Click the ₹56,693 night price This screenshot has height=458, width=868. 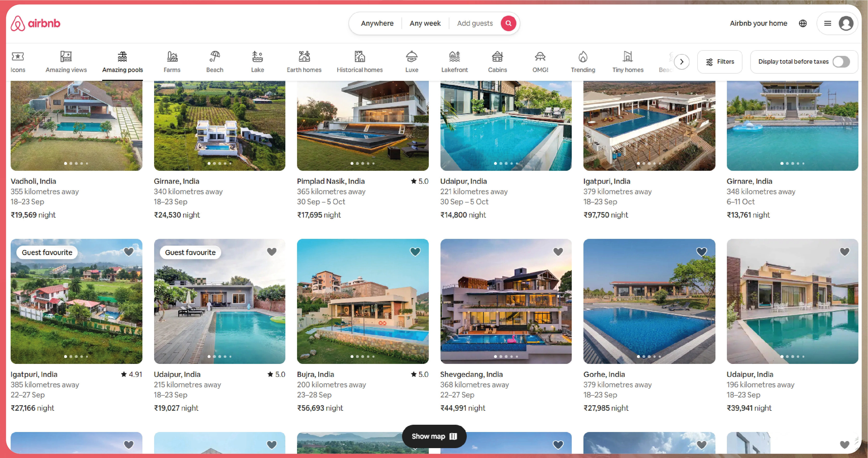tap(320, 408)
